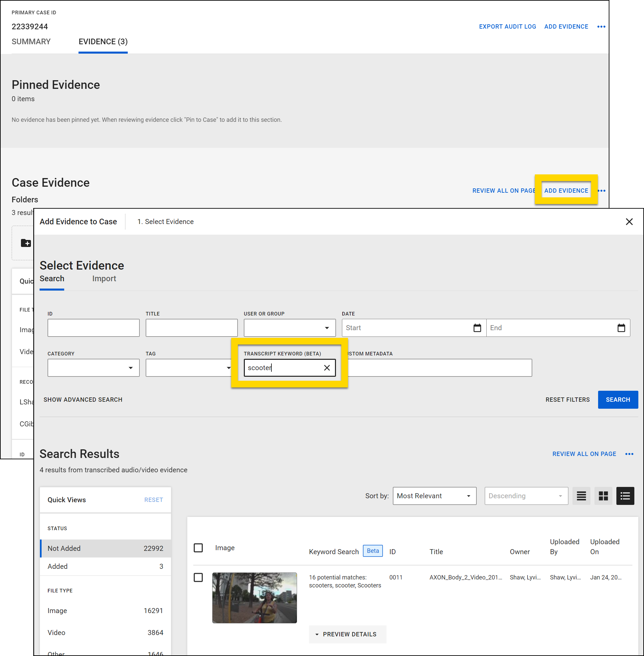Switch to the Import tab
The image size is (644, 656).
(104, 279)
